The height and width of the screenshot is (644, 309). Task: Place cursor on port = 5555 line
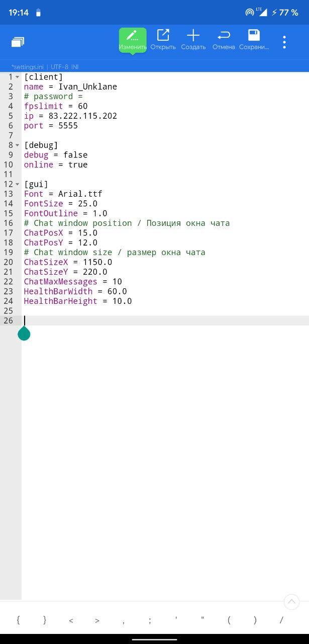point(51,126)
